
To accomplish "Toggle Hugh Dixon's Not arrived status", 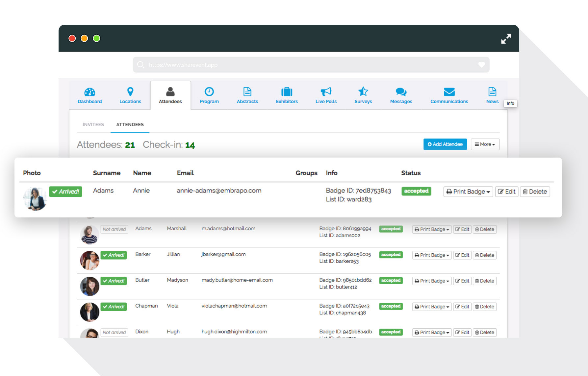I will pyautogui.click(x=114, y=333).
